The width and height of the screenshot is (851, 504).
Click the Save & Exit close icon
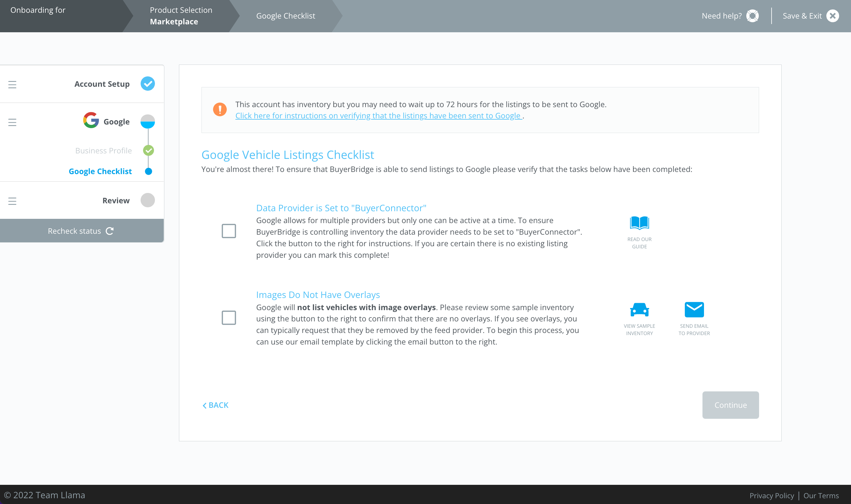click(833, 16)
